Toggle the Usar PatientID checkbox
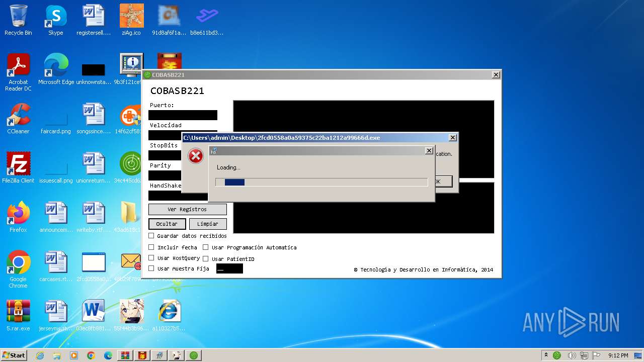Viewport: 644px width, 362px height. click(205, 258)
